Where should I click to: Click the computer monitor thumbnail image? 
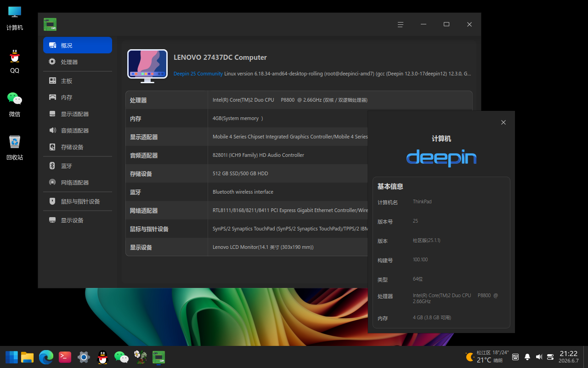point(147,66)
